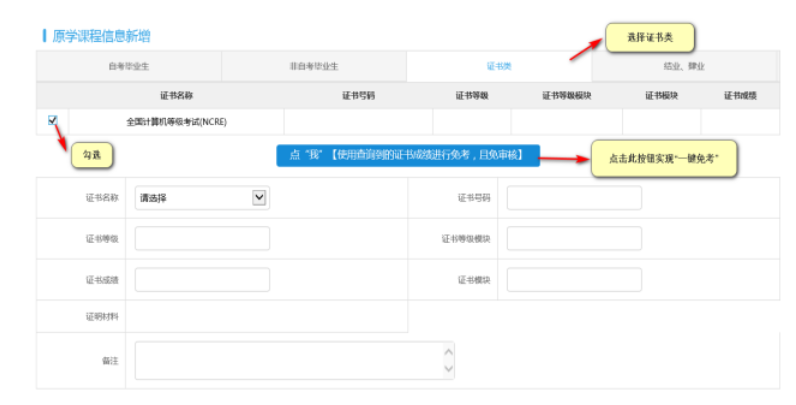Open the 证书名称 请选择 dropdown
The width and height of the screenshot is (796, 405).
201,198
